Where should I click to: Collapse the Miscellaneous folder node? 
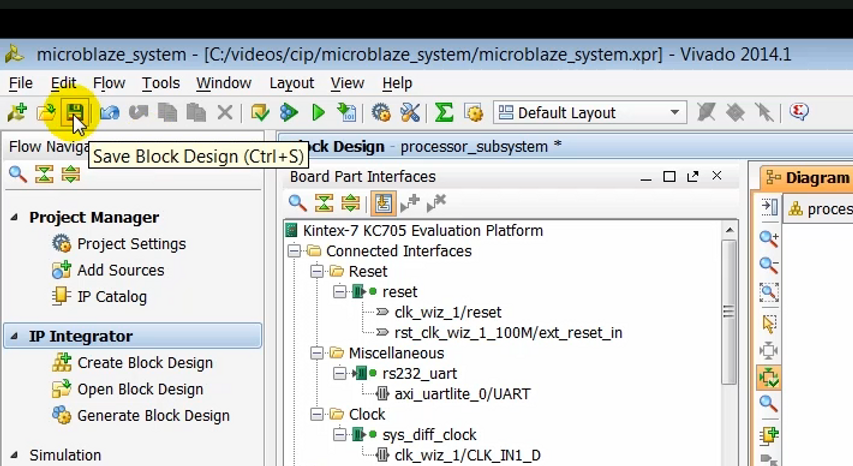[x=317, y=353]
